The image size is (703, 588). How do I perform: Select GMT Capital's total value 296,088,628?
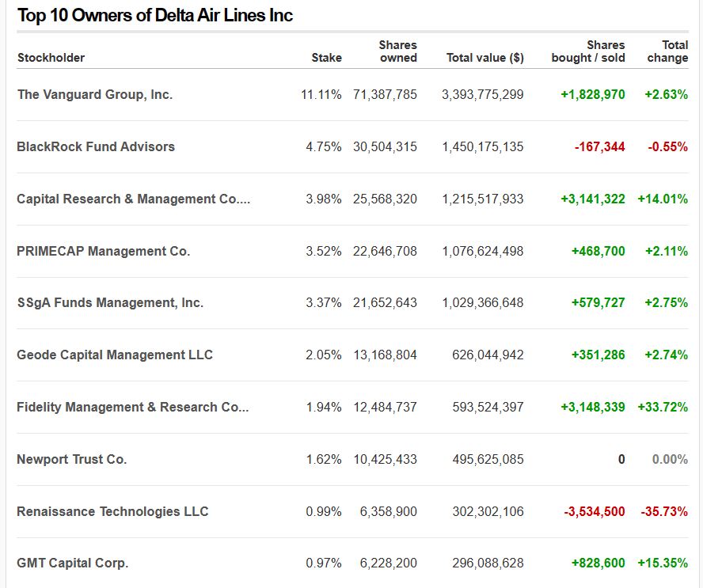coord(488,563)
